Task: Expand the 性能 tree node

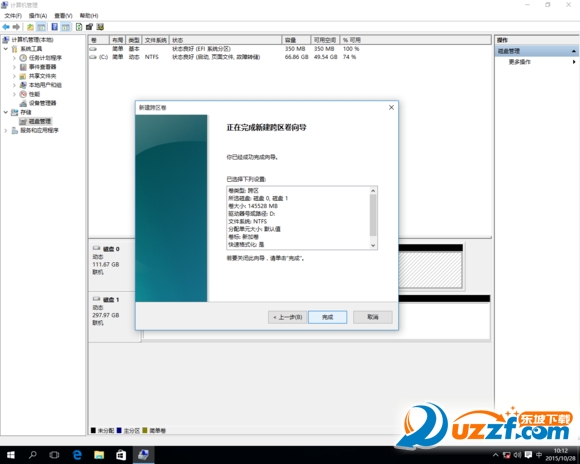Action: click(x=14, y=94)
